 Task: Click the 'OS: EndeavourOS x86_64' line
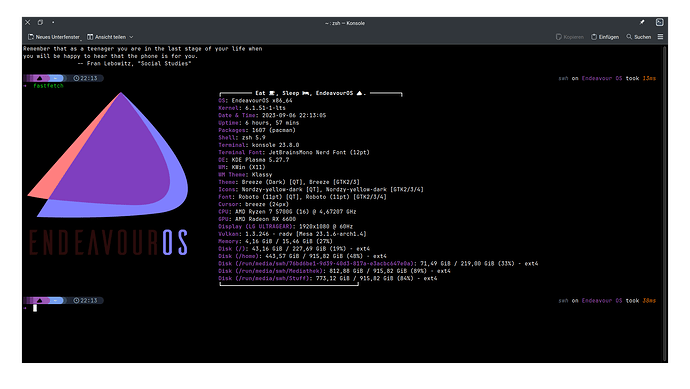pos(255,100)
